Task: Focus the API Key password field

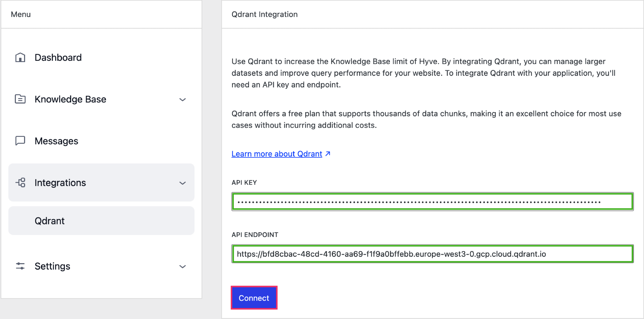Action: tap(433, 202)
